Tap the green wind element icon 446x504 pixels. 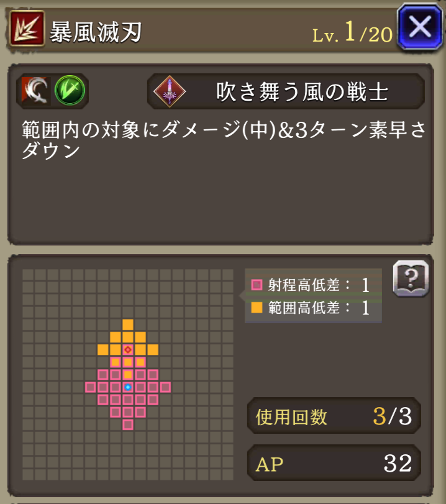tap(70, 90)
